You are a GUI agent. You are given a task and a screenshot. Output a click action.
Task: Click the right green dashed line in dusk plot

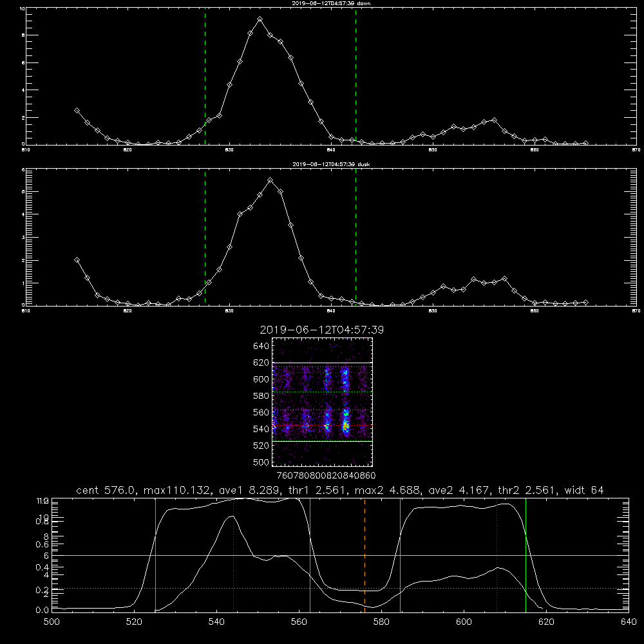(x=355, y=238)
